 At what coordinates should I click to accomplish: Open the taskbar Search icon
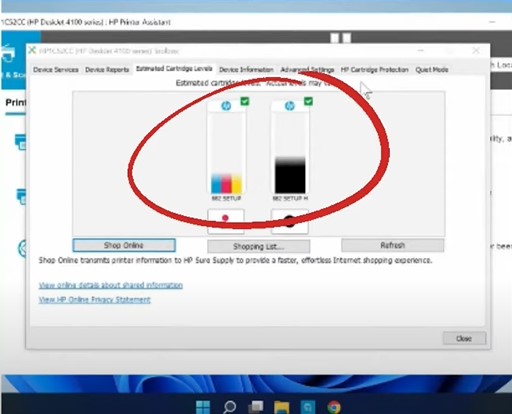229,407
